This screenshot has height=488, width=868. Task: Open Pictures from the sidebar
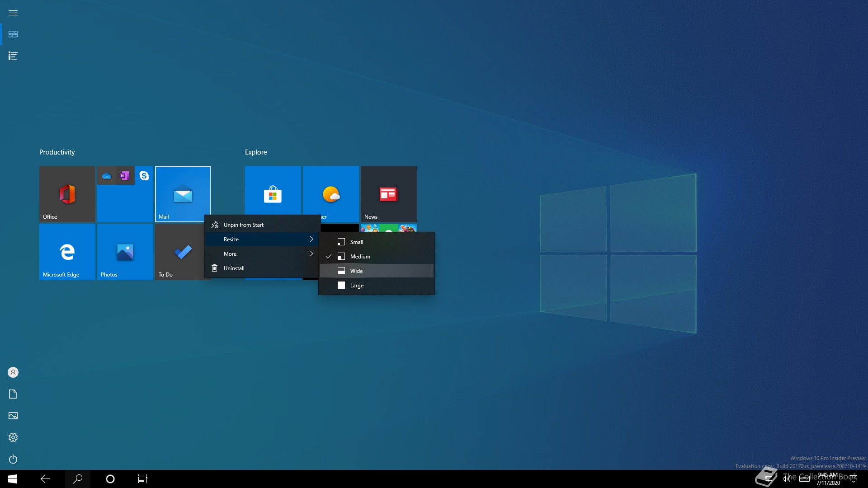[13, 416]
